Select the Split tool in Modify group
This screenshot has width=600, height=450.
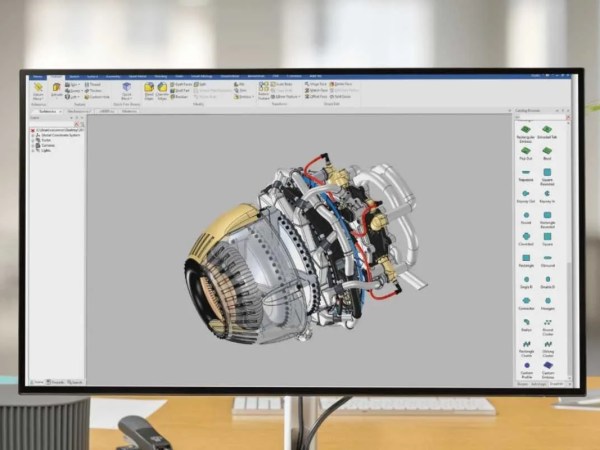[x=200, y=84]
